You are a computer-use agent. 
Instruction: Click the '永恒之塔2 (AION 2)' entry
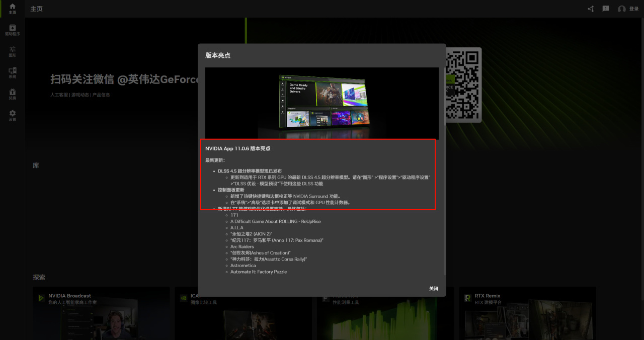[x=252, y=234]
